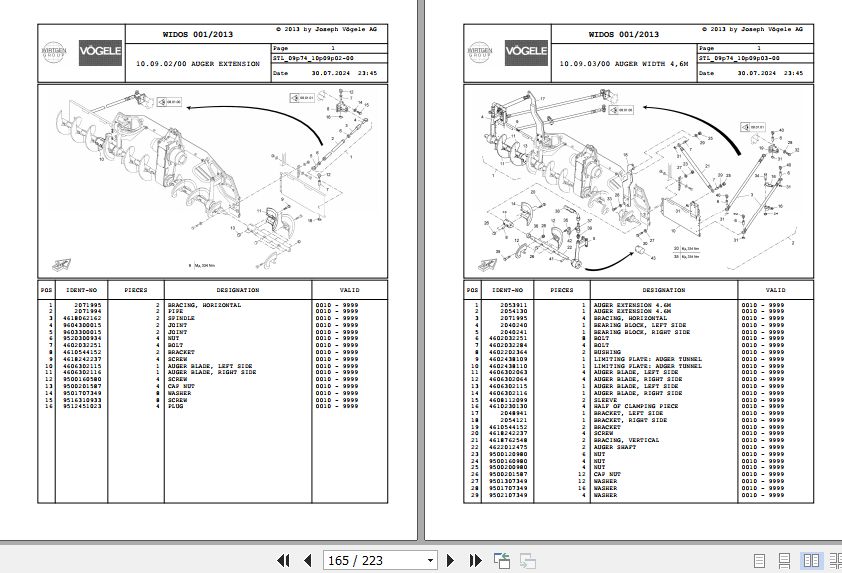
Task: Click file code 'STL_09p74_10p09p03-00'
Action: pos(739,58)
